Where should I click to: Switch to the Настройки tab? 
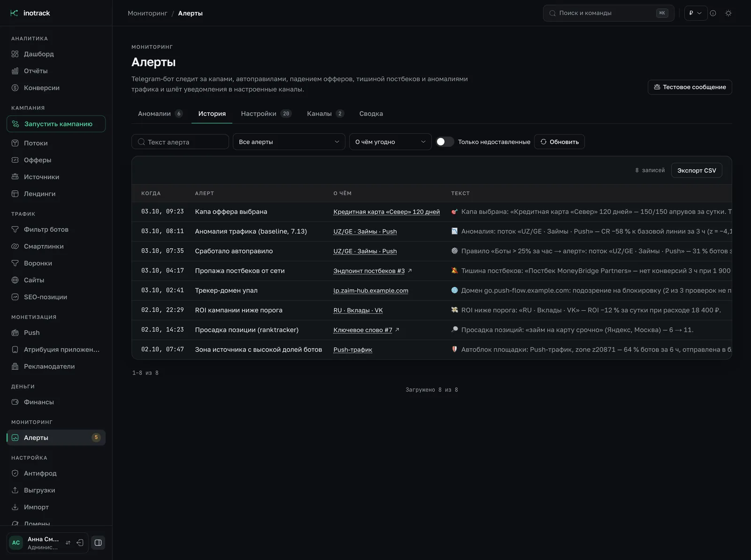point(266,114)
